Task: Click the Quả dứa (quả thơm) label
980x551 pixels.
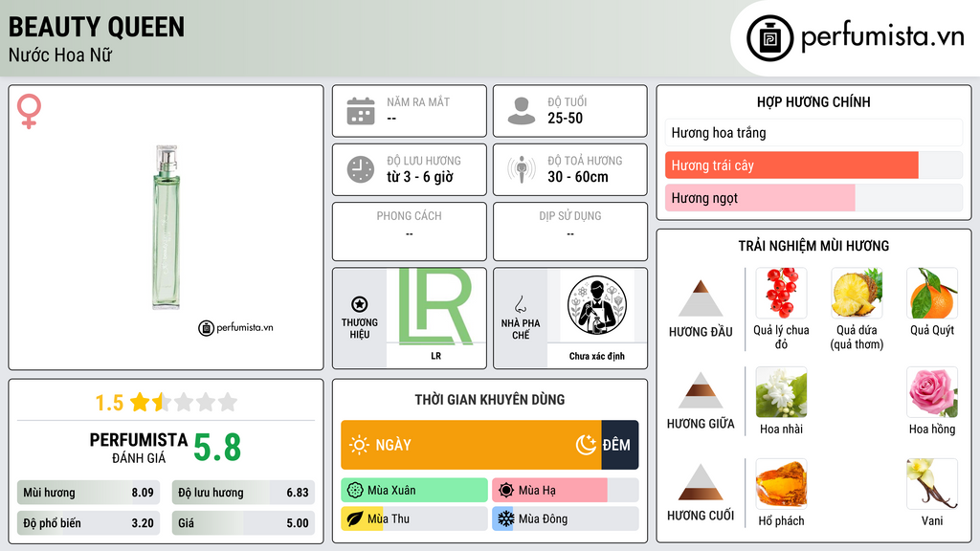Action: pyautogui.click(x=857, y=337)
